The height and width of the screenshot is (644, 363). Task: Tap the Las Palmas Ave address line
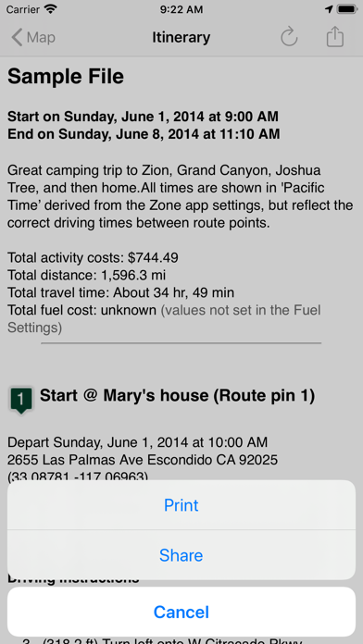[x=143, y=460]
